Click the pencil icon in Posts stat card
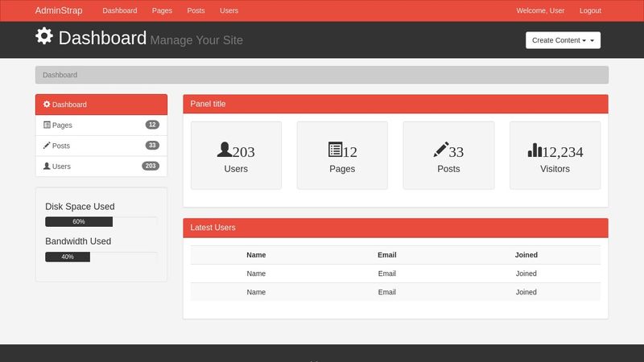644x362 pixels. [x=440, y=150]
